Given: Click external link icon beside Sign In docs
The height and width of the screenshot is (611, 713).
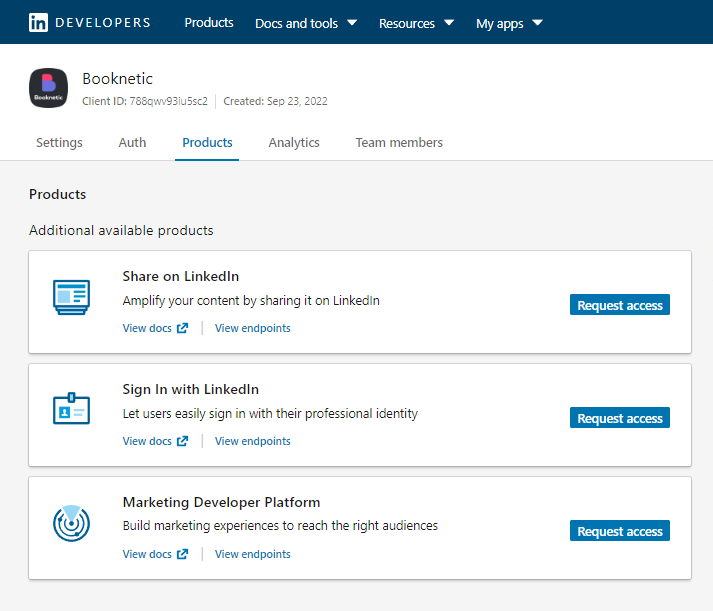Looking at the screenshot, I should click(182, 441).
